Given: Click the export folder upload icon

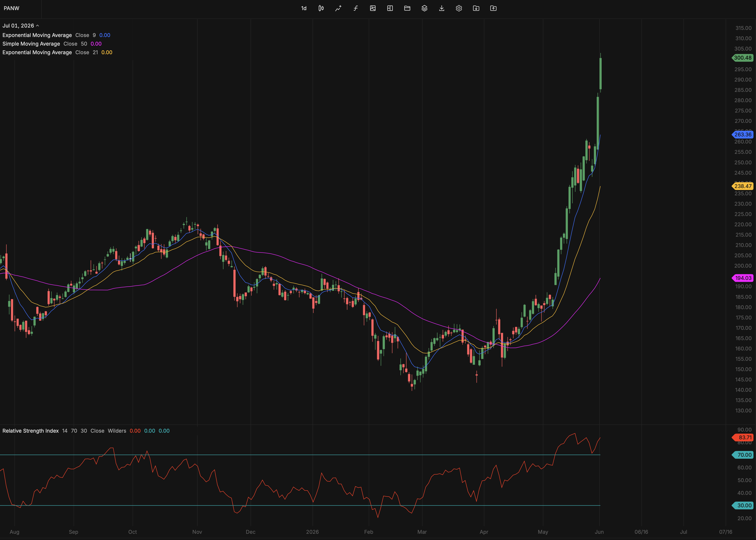Looking at the screenshot, I should (494, 8).
